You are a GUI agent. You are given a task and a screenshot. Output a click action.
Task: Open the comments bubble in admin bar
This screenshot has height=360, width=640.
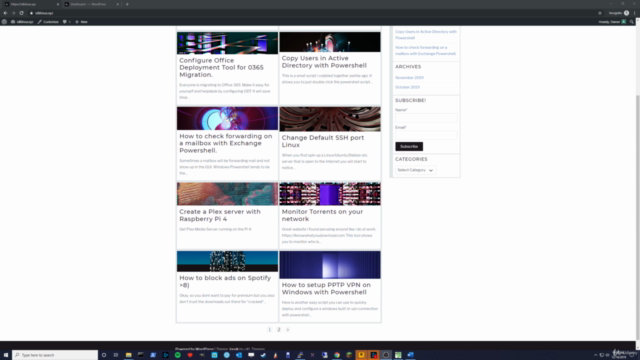point(66,22)
